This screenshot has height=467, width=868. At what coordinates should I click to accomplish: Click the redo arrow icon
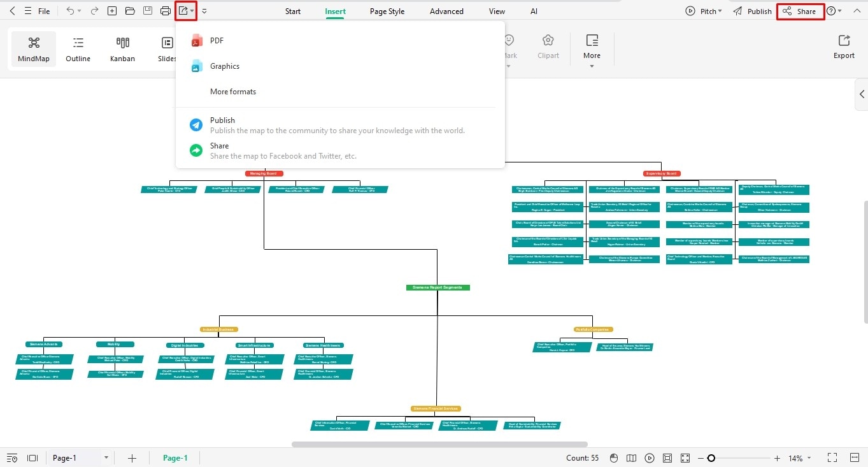pyautogui.click(x=94, y=11)
